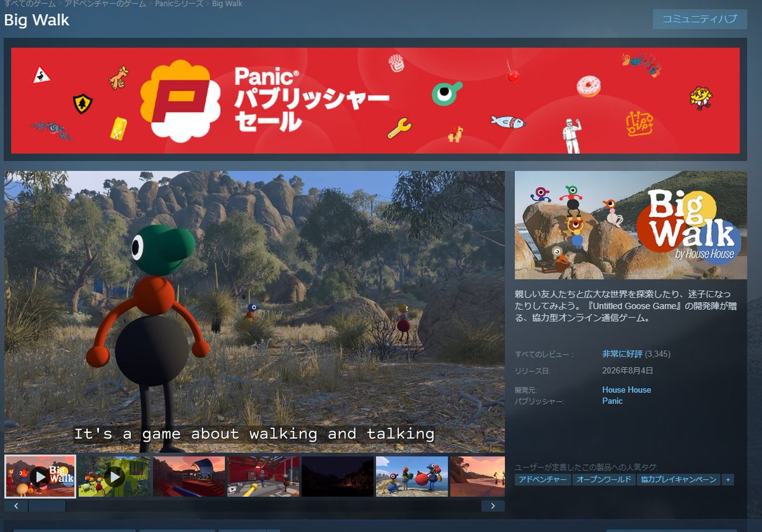762x532 pixels.
Task: Select the オープンワールド tag
Action: click(603, 479)
